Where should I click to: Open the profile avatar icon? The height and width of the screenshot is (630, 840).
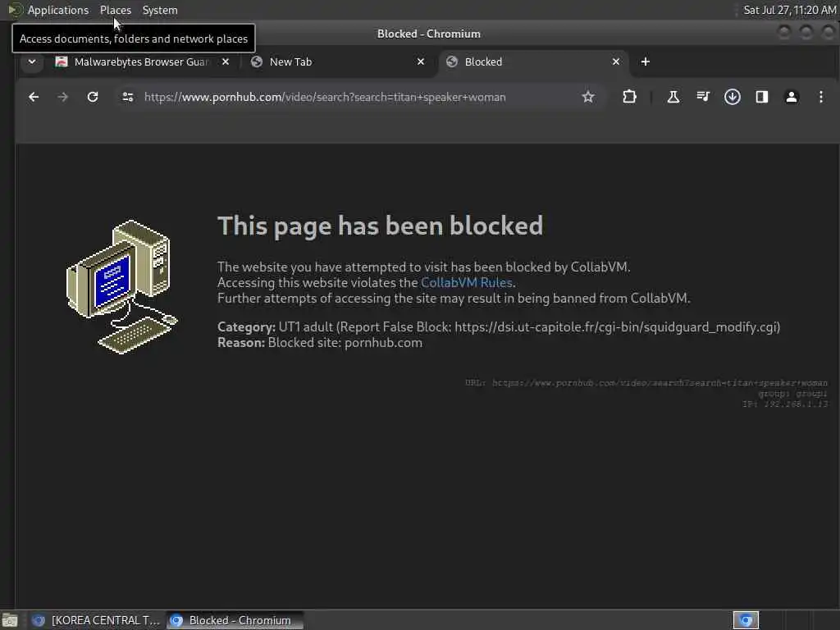point(792,97)
